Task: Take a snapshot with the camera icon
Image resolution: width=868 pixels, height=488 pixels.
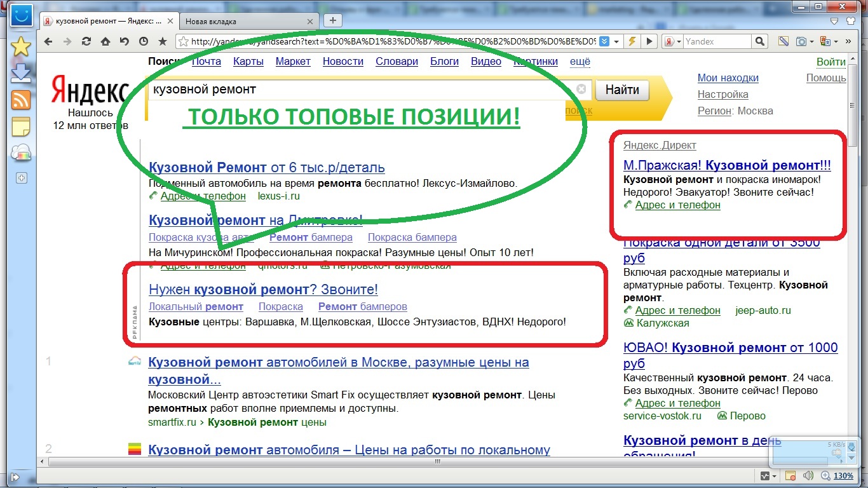Action: (801, 41)
